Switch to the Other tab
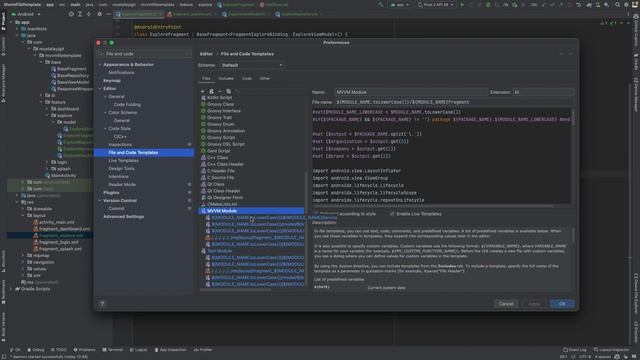Viewport: 640px width, 360px height. point(264,78)
